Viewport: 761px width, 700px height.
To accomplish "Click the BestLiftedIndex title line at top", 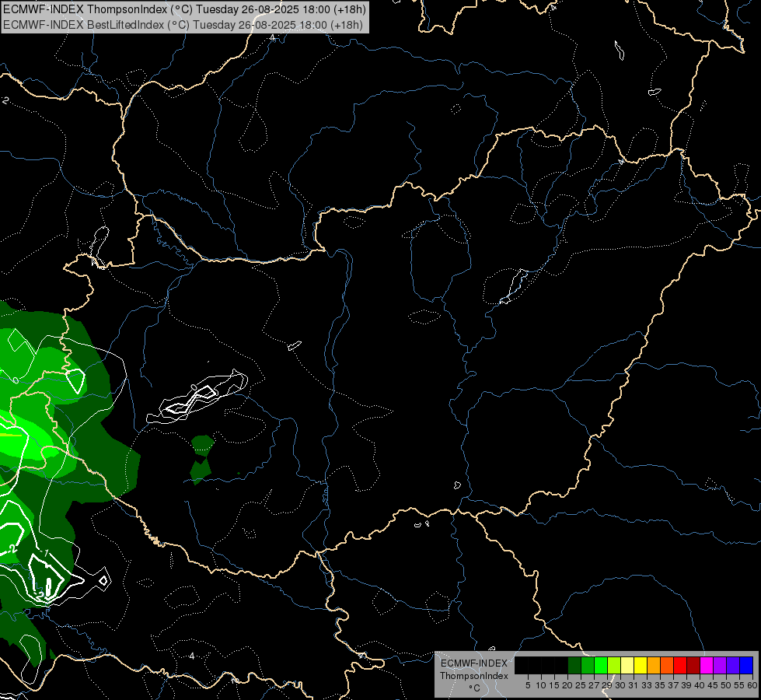I will (183, 25).
